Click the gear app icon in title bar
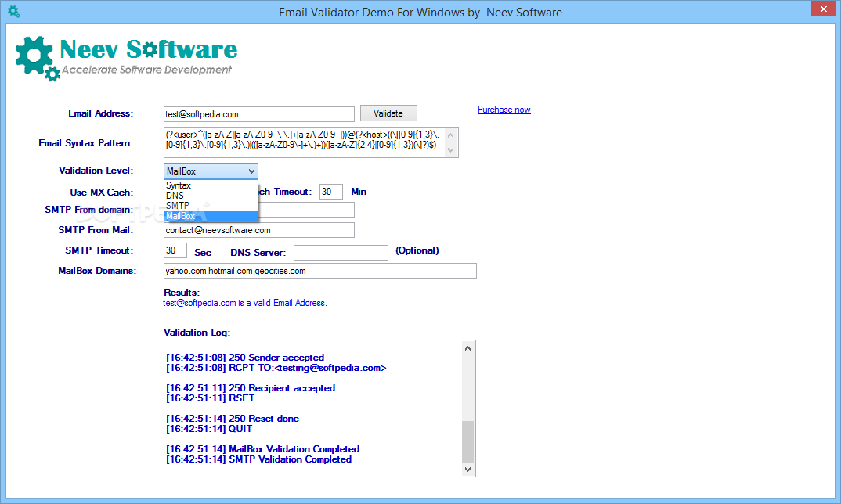Viewport: 841px width, 504px height. (14, 11)
